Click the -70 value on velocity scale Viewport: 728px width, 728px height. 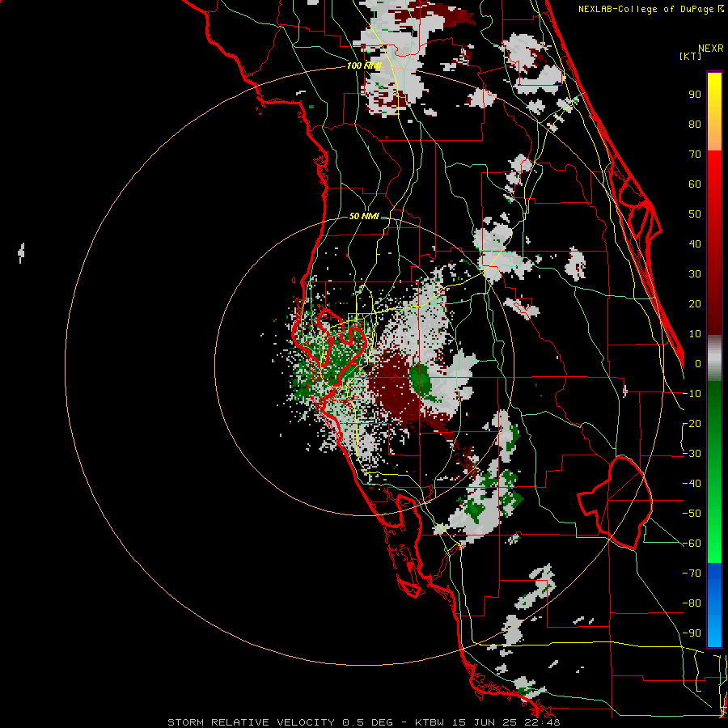[x=692, y=574]
